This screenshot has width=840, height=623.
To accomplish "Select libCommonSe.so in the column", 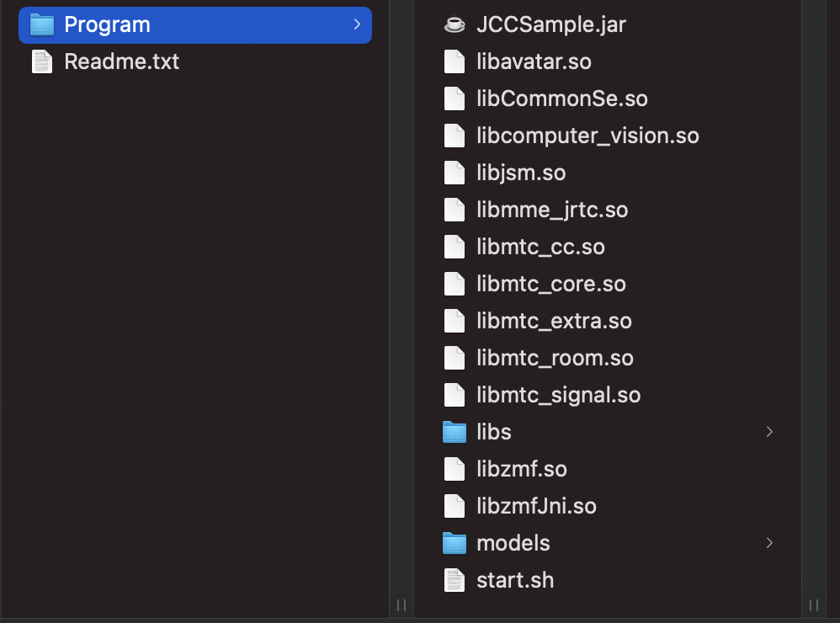I will coord(562,99).
